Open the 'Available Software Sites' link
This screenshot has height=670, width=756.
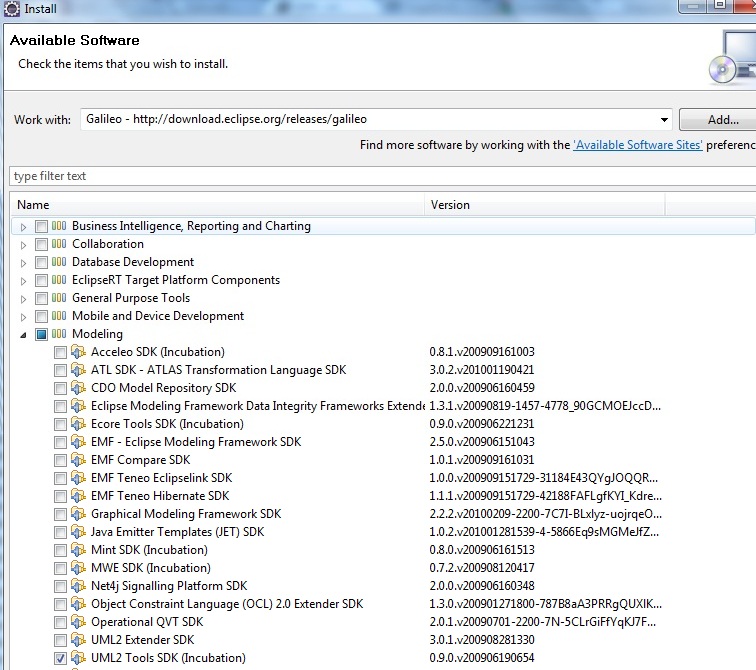637,145
